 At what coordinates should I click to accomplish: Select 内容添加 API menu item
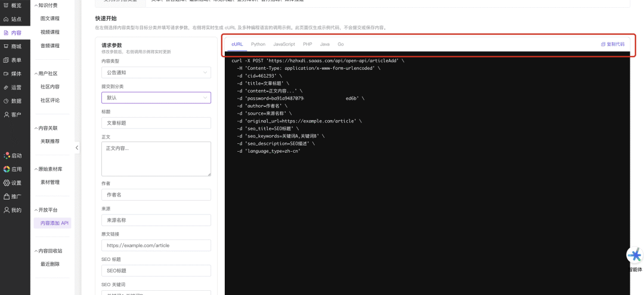click(x=52, y=223)
